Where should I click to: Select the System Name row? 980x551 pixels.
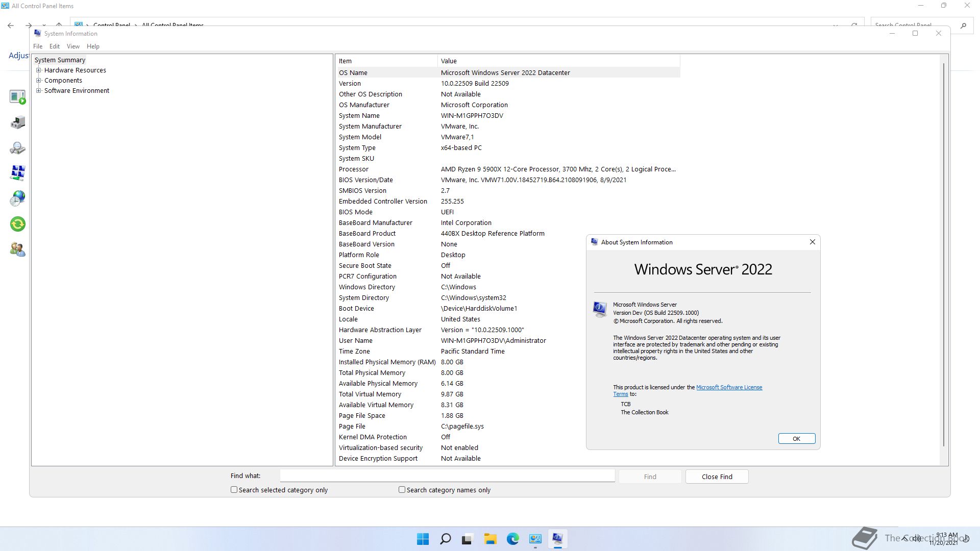(x=508, y=115)
